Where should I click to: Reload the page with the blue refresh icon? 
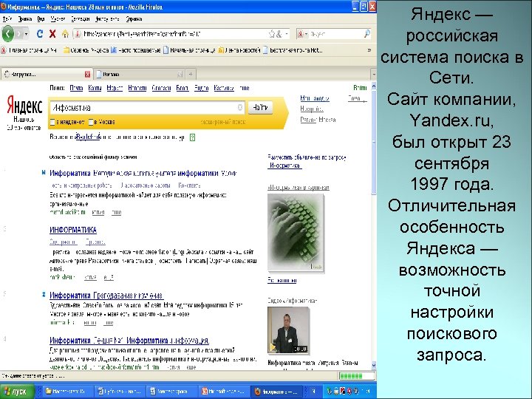click(x=39, y=34)
